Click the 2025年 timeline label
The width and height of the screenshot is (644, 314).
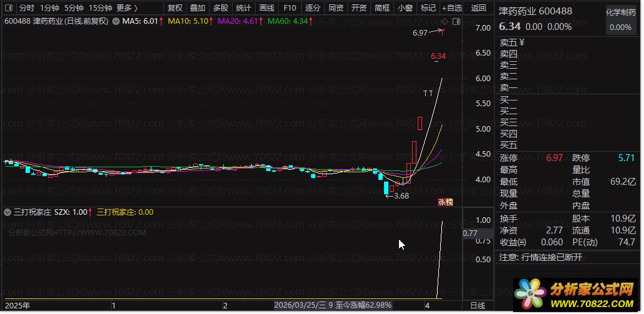[17, 306]
